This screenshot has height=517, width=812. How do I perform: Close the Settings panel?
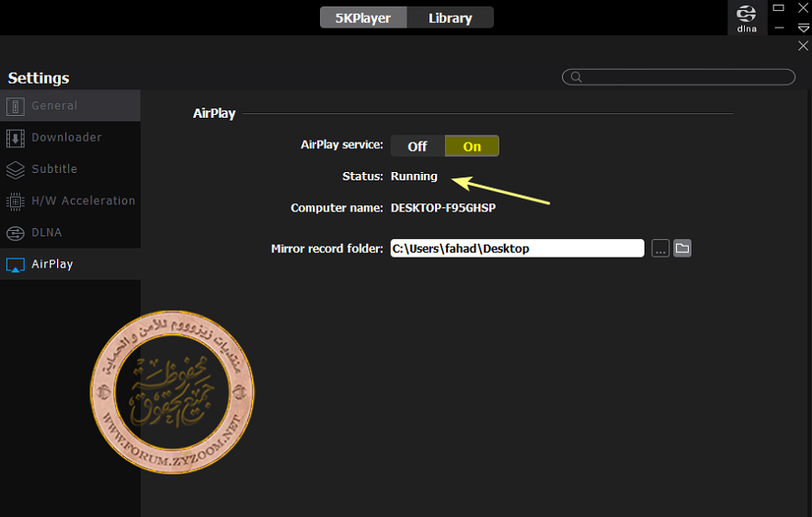point(803,46)
